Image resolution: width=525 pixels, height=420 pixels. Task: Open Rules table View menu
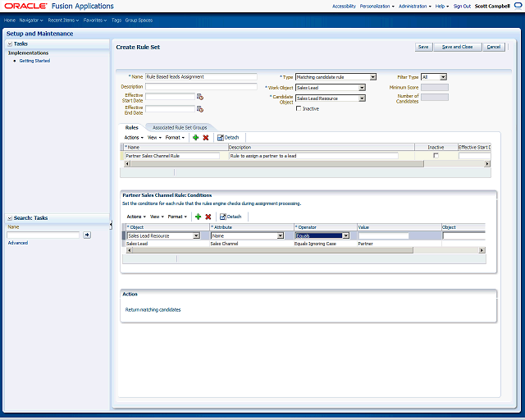tap(154, 138)
